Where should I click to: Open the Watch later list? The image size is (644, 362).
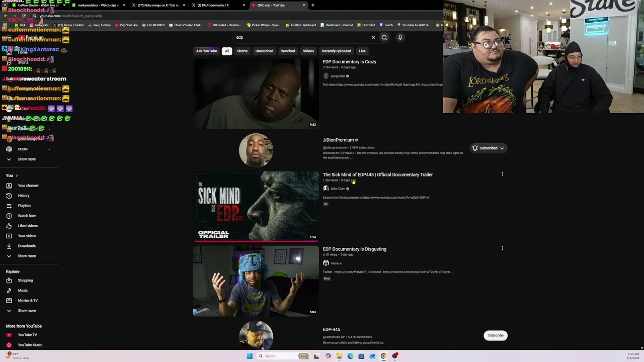coord(27,216)
